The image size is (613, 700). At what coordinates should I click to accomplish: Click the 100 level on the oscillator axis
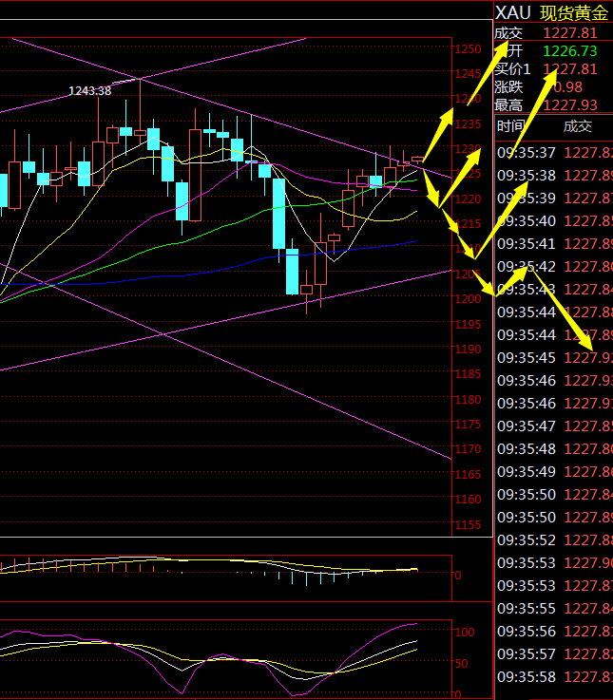pyautogui.click(x=465, y=633)
